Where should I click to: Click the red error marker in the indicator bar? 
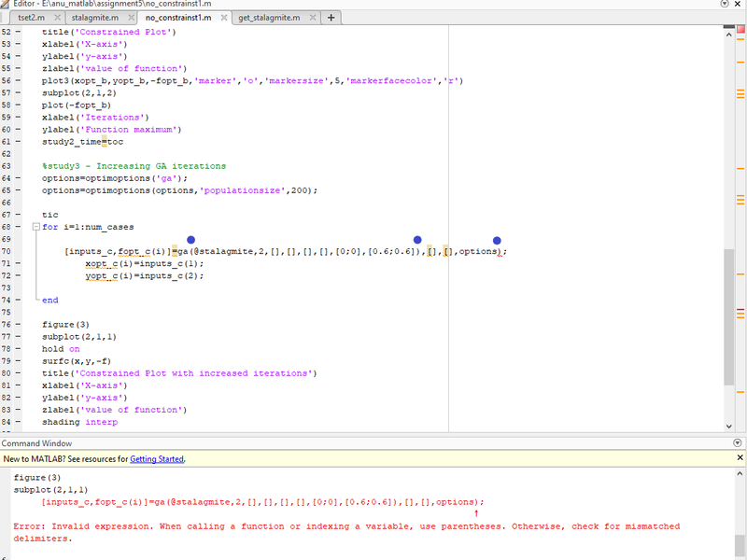pyautogui.click(x=740, y=309)
